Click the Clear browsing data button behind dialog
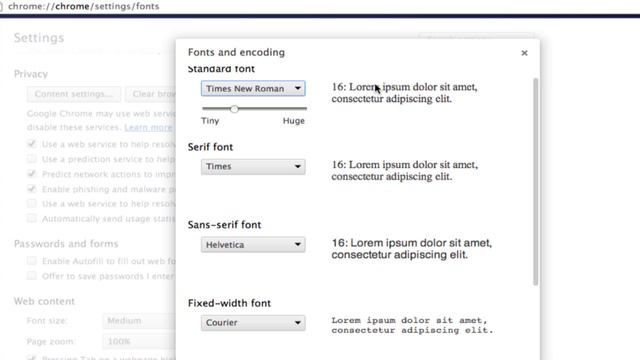The image size is (640, 360). 151,94
